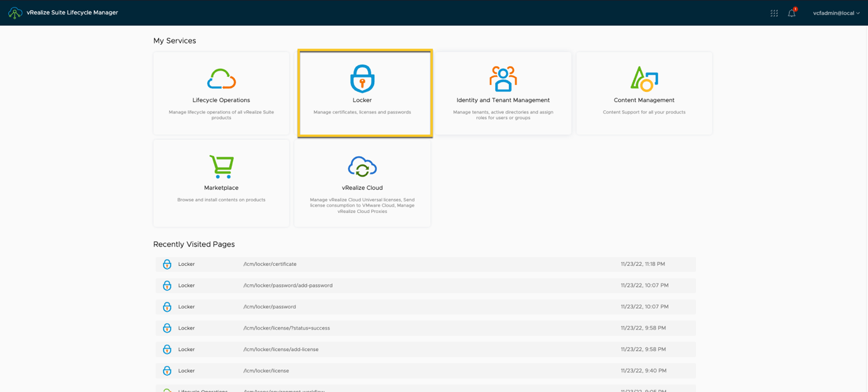This screenshot has height=392, width=868.
Task: Open recent page /lcm/locker/certificate
Action: (x=270, y=264)
